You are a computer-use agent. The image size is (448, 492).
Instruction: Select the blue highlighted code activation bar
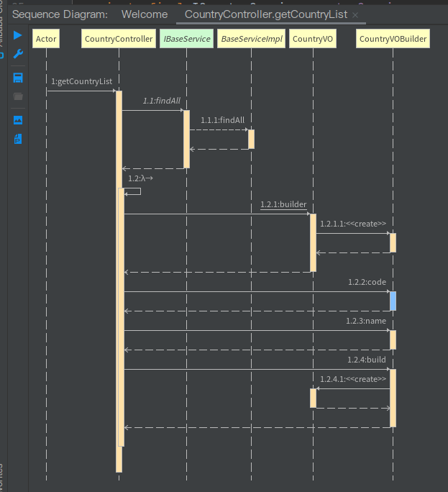coord(393,301)
